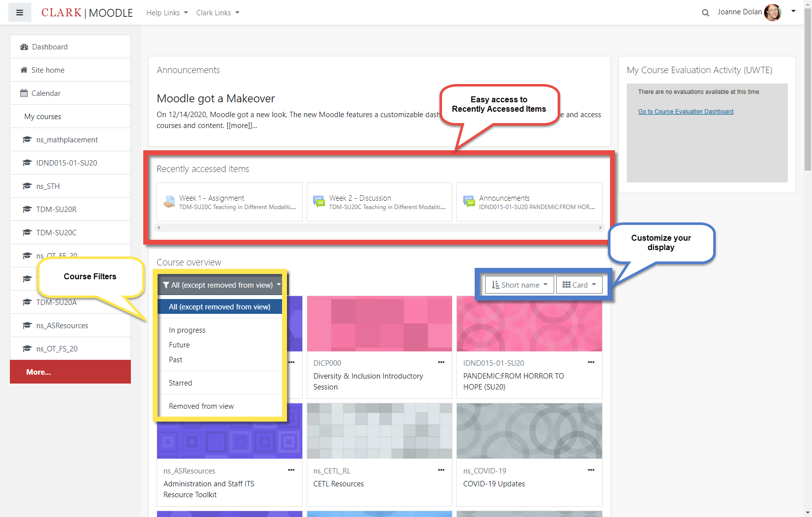Click the Calendar icon in sidebar
The height and width of the screenshot is (517, 812).
(24, 93)
